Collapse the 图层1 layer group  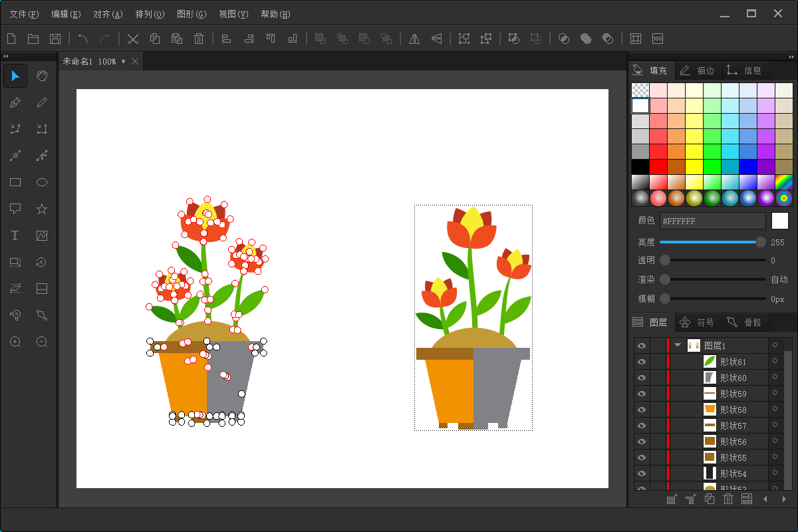click(x=678, y=345)
